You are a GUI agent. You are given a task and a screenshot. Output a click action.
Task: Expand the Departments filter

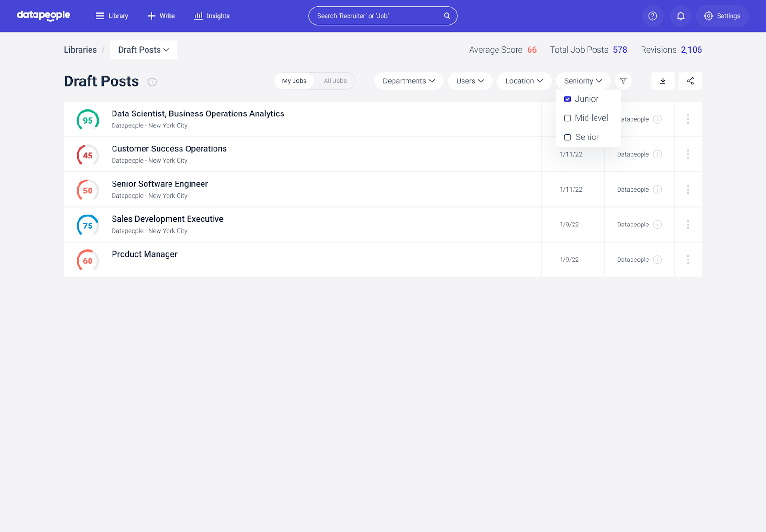click(x=409, y=81)
